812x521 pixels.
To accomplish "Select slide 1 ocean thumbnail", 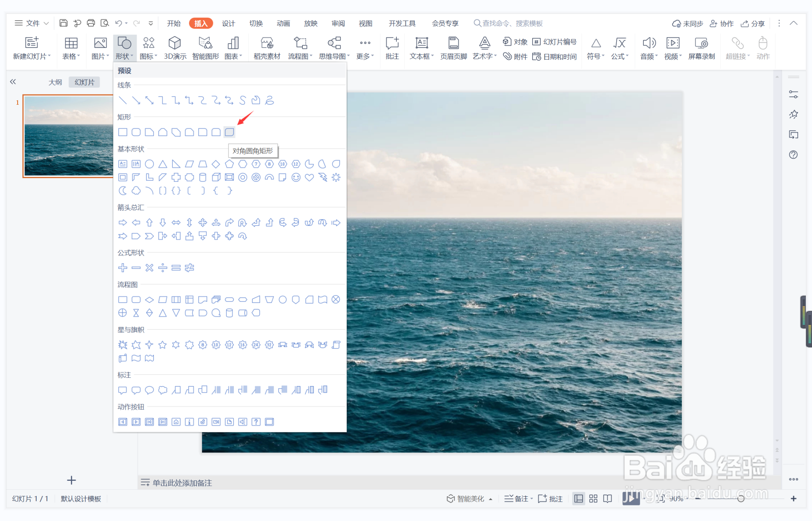I will 68,136.
